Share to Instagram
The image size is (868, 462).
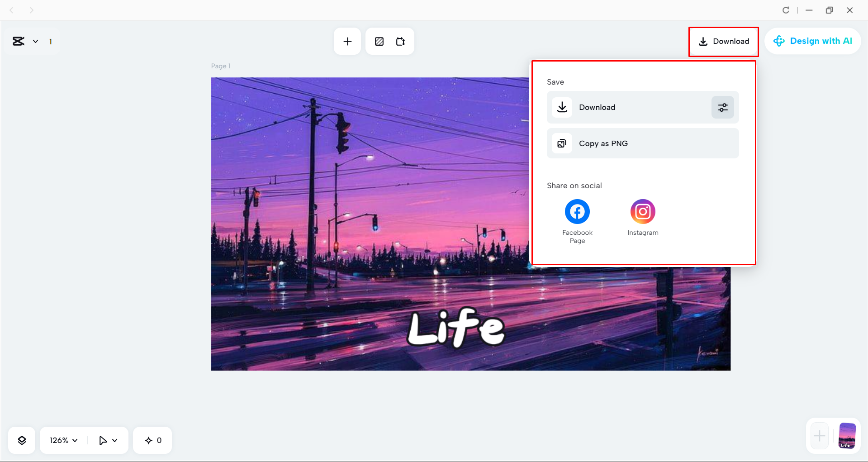[x=643, y=218]
